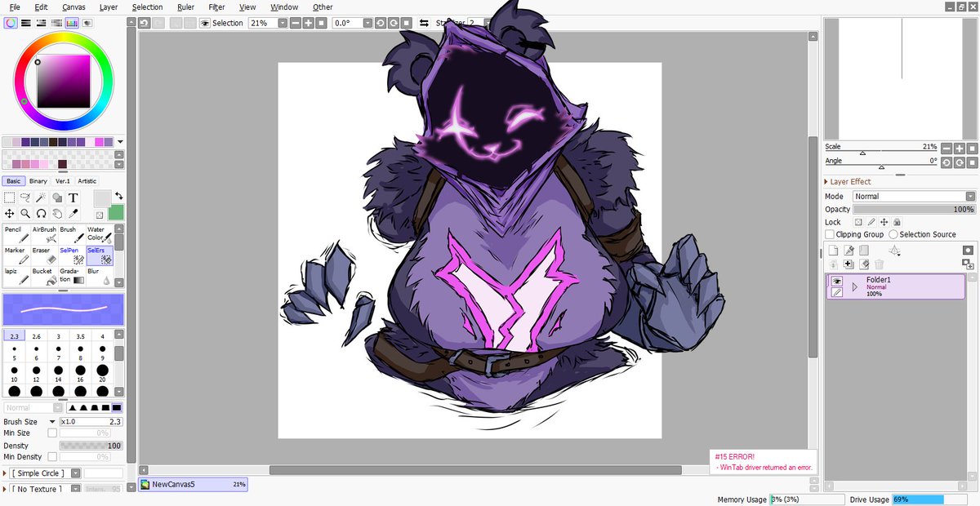Open the Filter menu

[216, 7]
